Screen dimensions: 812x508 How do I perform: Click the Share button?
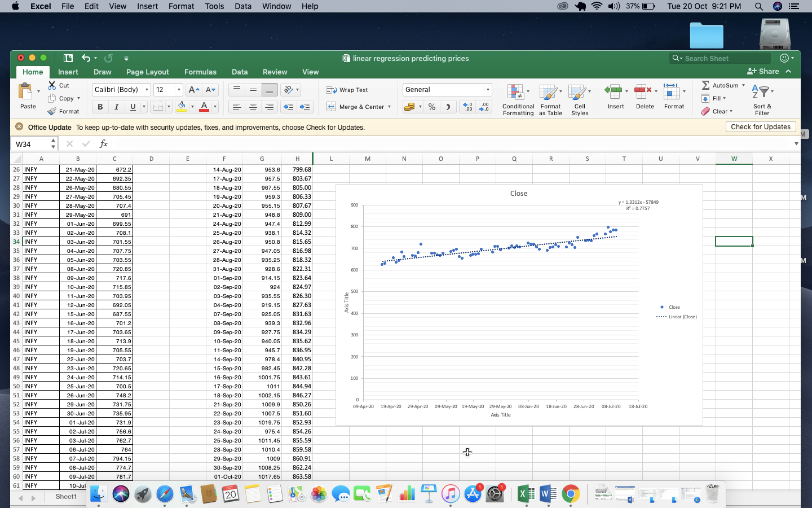click(763, 71)
